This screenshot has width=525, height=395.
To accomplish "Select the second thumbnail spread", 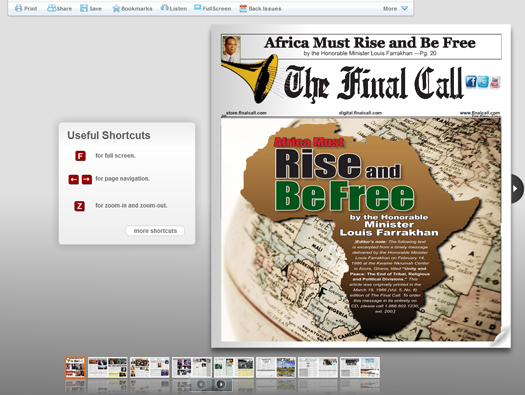I will pyautogui.click(x=107, y=368).
